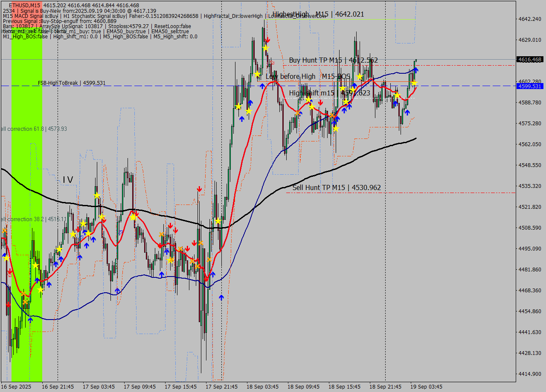Viewport: 546px width, 392px height.
Task: Select the blue 4599.531 price tag on the axis
Action: pos(529,86)
